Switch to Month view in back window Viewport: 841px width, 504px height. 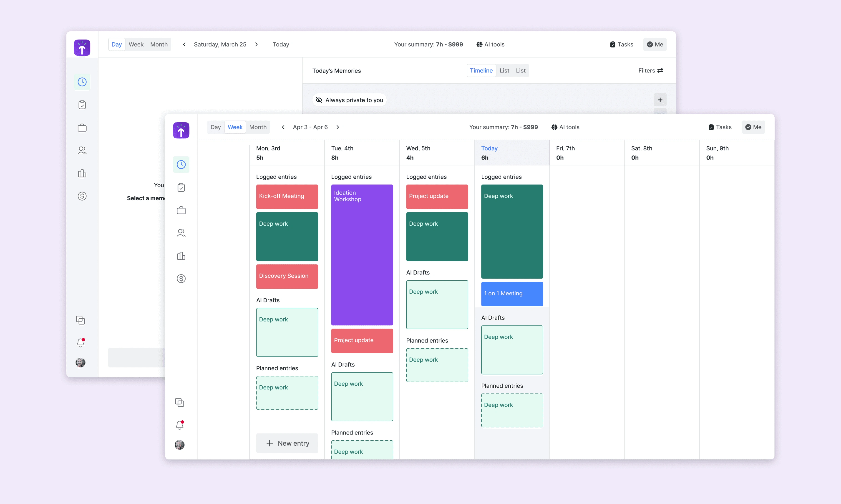click(x=159, y=45)
